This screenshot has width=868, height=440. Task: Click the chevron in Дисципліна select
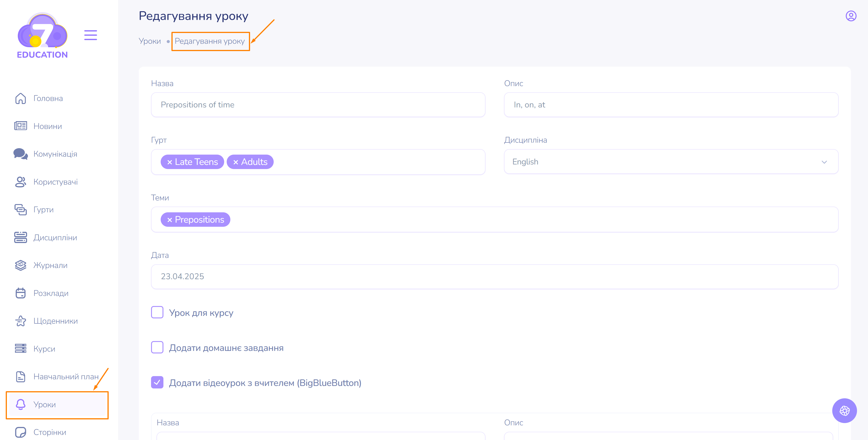pos(824,162)
